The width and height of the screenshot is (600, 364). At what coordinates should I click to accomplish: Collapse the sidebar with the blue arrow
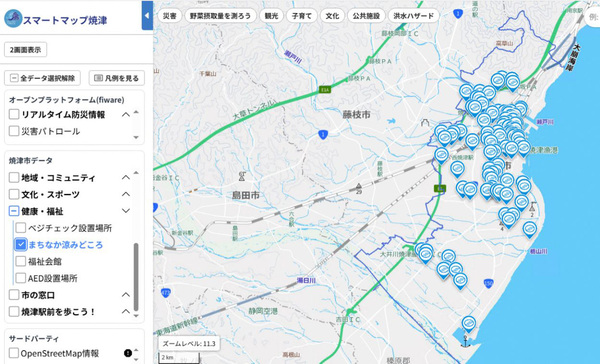point(147,15)
